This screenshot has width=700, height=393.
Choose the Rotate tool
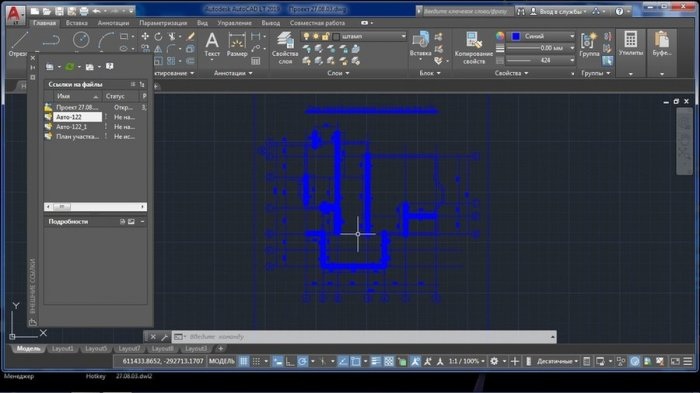click(x=158, y=36)
